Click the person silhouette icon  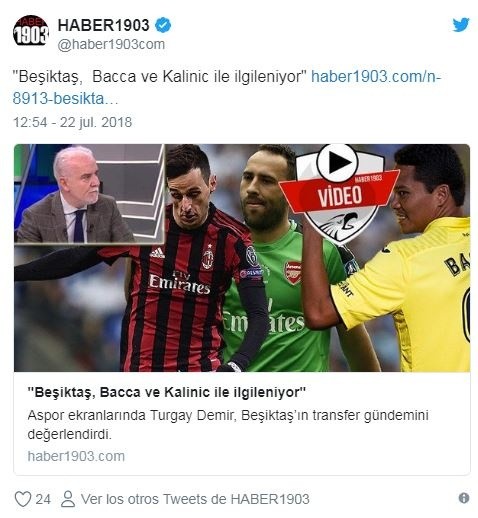[x=68, y=499]
